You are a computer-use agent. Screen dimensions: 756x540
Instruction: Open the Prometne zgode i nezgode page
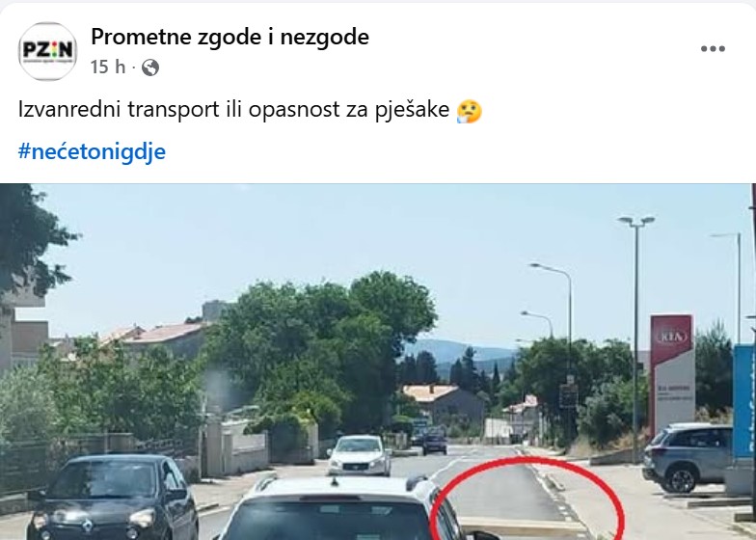tap(229, 37)
